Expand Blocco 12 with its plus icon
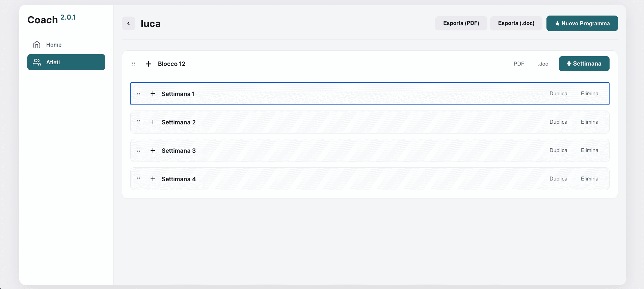The height and width of the screenshot is (289, 644). pos(149,64)
